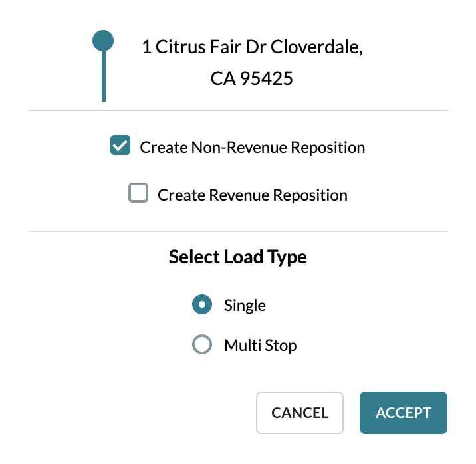Click the round head of the location pin
The image size is (476, 464).
pyautogui.click(x=103, y=41)
